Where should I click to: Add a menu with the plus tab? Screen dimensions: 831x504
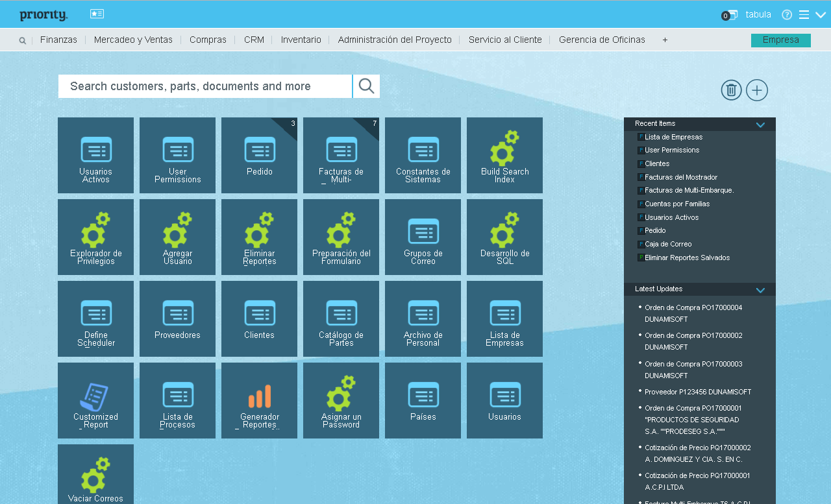(x=665, y=40)
